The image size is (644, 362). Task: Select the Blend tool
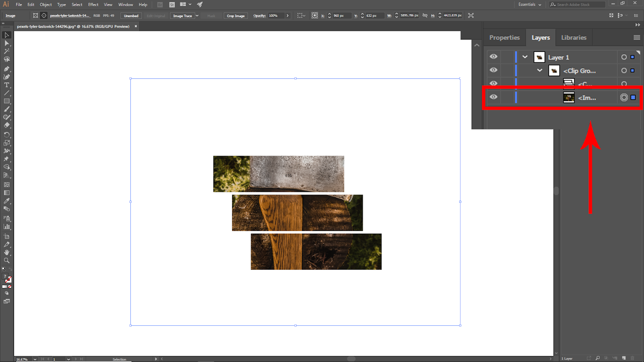click(x=7, y=209)
